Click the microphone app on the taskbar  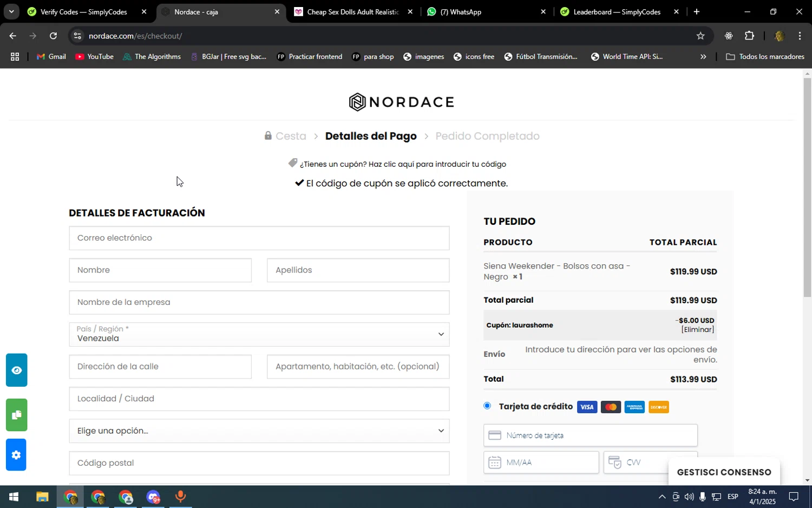tap(180, 497)
